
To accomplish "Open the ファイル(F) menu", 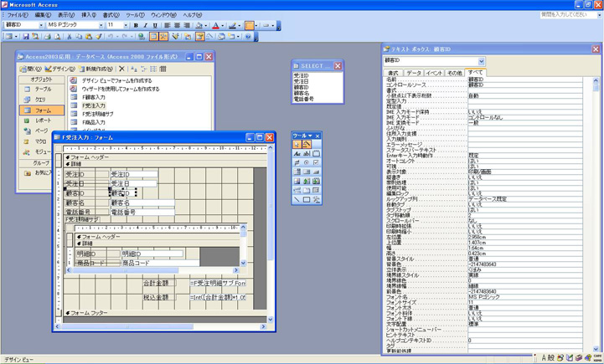I will tap(18, 15).
